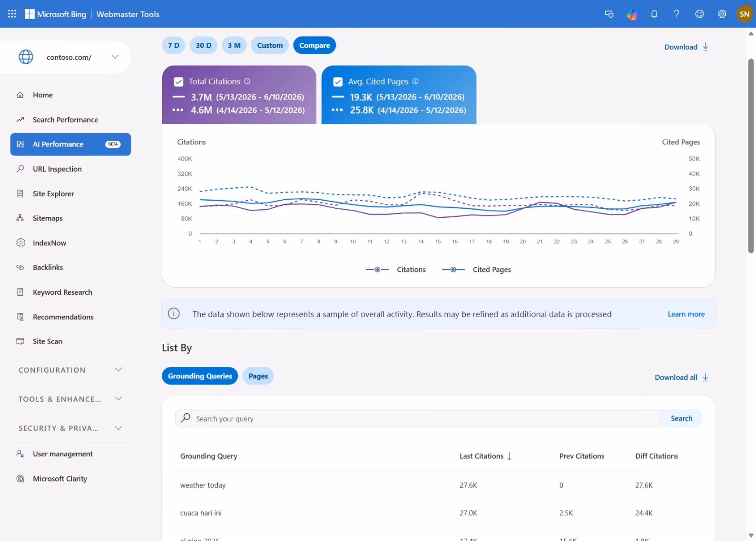
Task: Sort by Last Citations column arrow
Action: [x=510, y=456]
